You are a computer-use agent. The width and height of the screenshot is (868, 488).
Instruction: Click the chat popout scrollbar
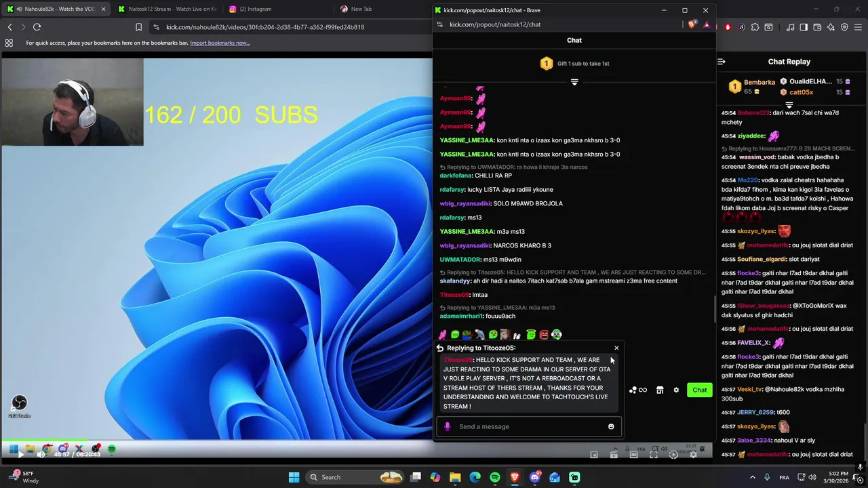713,309
